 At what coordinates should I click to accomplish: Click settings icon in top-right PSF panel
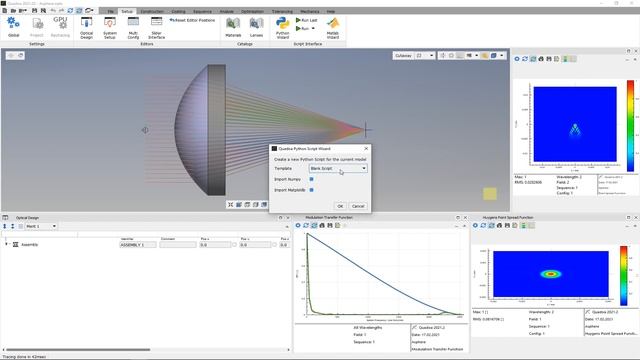[517, 59]
